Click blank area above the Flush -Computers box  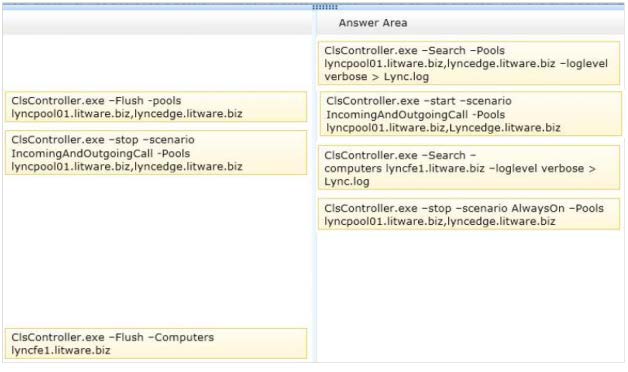tap(156, 251)
